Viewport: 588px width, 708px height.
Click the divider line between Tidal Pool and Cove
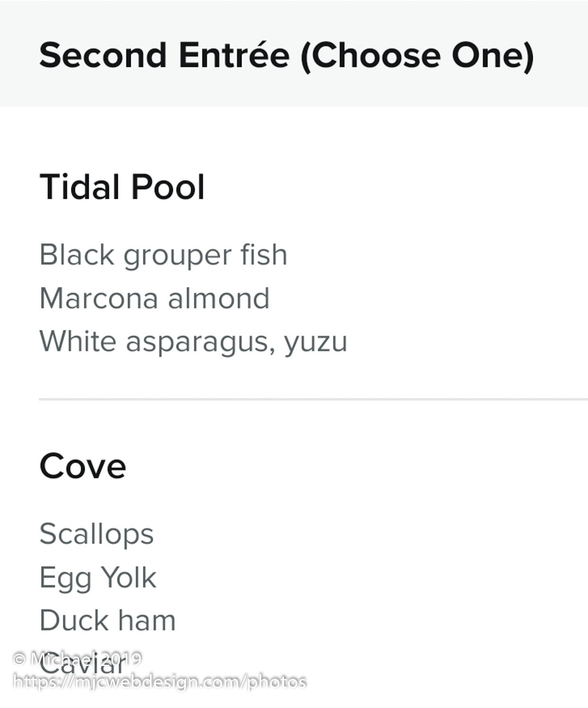pos(313,399)
